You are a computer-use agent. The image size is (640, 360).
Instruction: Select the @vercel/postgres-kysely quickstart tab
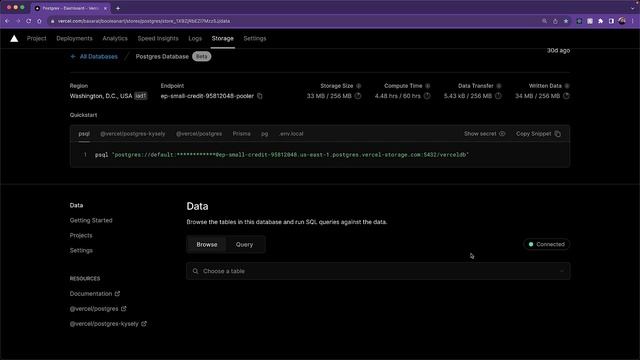tap(133, 134)
